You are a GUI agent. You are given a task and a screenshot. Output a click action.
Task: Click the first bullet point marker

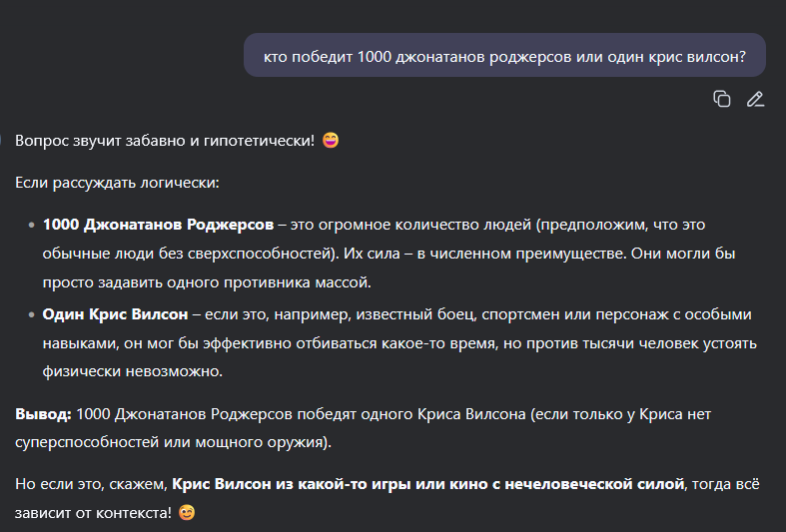pos(32,225)
